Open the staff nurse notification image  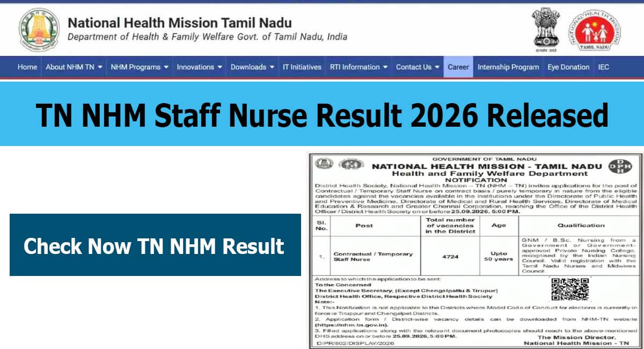pyautogui.click(x=474, y=251)
